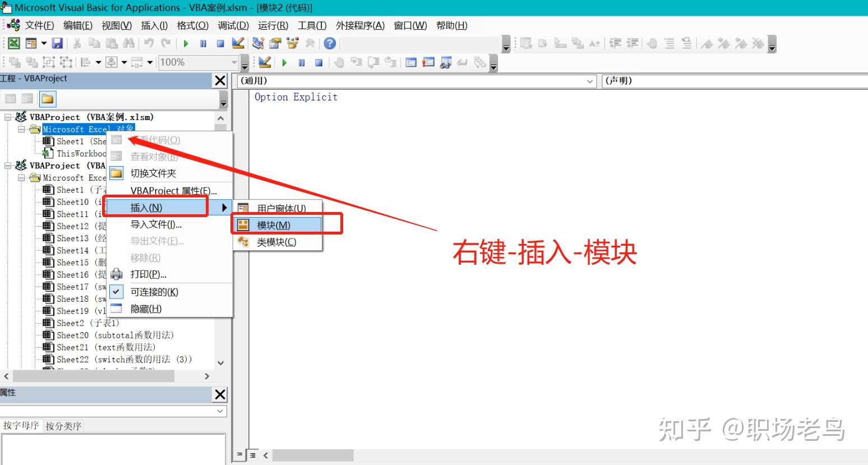Close the 工程 - VBAProject panel
Image resolution: width=868 pixels, height=465 pixels.
(220, 81)
